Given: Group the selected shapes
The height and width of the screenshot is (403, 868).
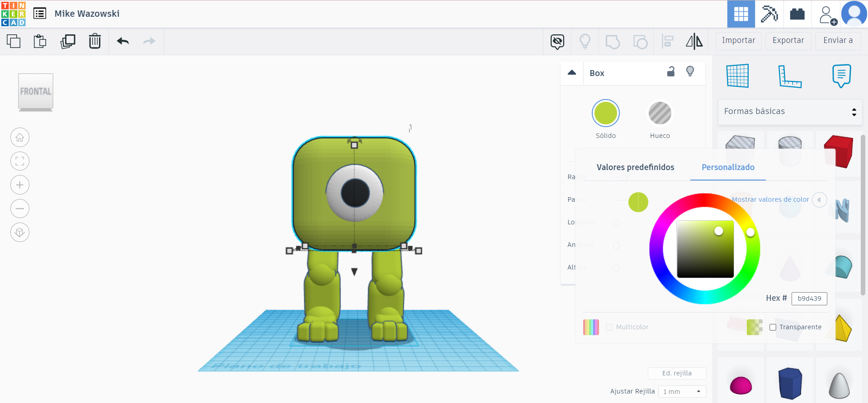Looking at the screenshot, I should click(x=613, y=42).
